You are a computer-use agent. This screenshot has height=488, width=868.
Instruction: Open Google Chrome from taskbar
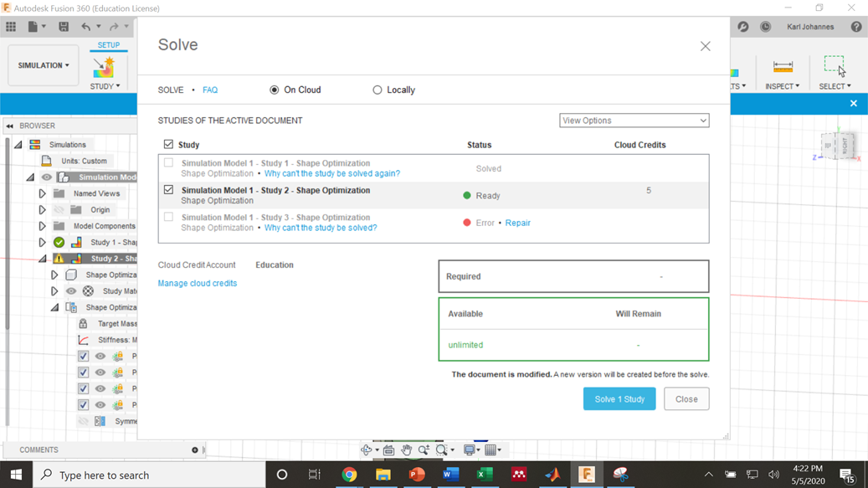pos(349,474)
